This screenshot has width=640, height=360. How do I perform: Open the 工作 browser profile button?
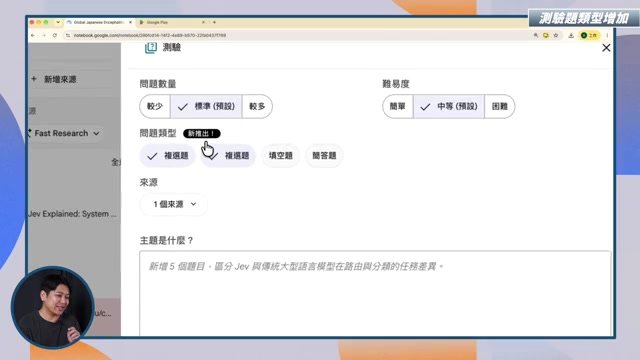point(589,36)
